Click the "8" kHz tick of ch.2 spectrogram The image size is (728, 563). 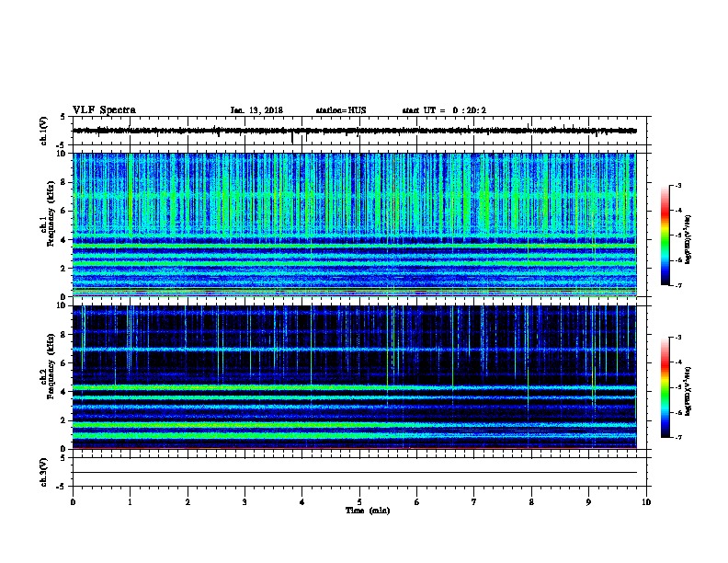tap(64, 335)
